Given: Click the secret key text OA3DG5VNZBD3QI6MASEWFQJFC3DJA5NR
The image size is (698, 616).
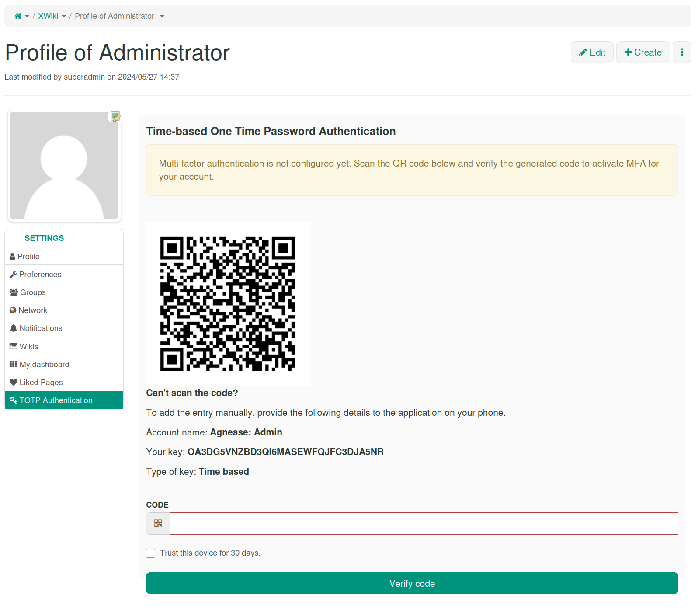Looking at the screenshot, I should coord(285,452).
